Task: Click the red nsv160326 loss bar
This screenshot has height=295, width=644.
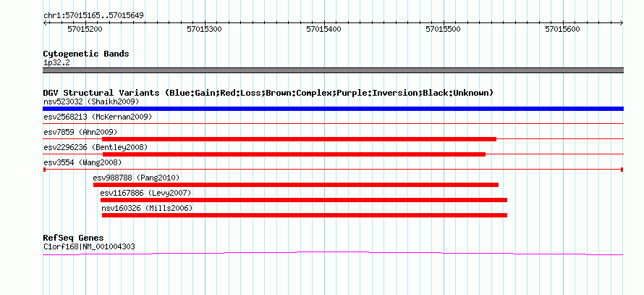Action: click(x=305, y=215)
